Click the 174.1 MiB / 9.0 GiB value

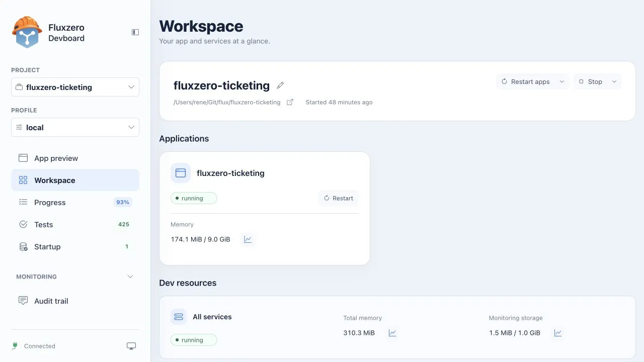[200, 239]
